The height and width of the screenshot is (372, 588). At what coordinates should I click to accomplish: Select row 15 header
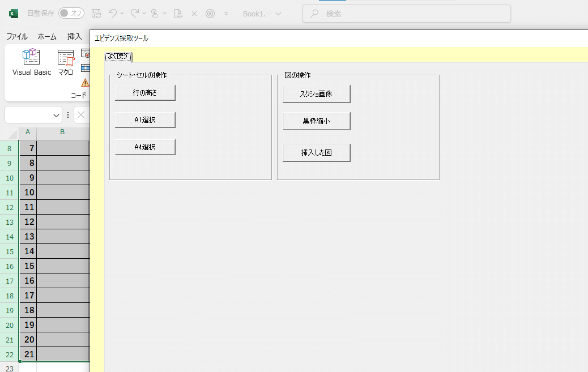click(x=10, y=251)
